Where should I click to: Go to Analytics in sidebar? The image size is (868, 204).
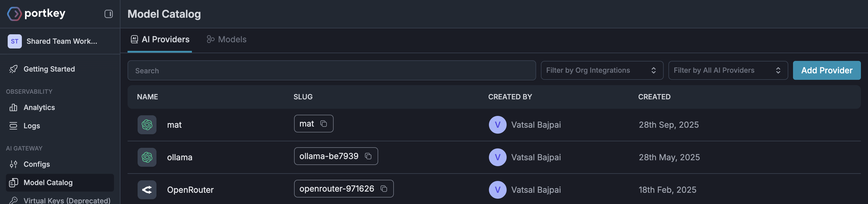coord(39,108)
